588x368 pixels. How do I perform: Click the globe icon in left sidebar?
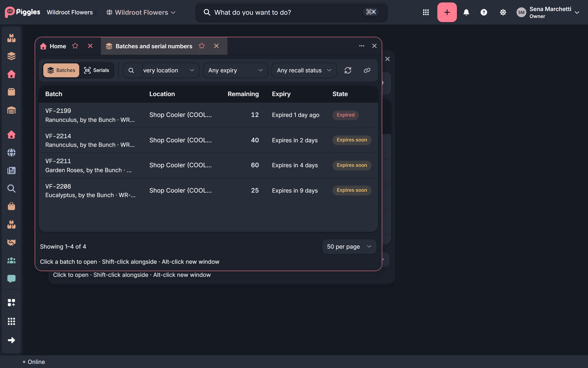point(11,153)
